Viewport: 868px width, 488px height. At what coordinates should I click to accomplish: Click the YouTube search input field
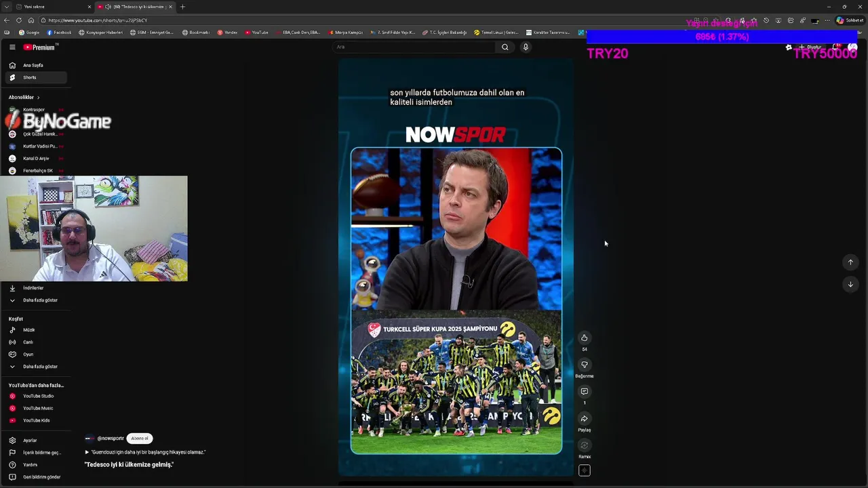(414, 47)
